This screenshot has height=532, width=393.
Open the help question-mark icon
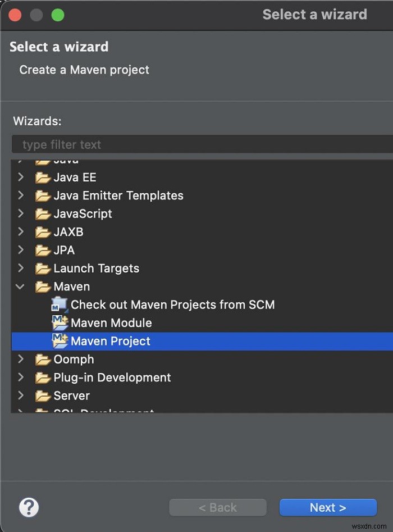29,507
